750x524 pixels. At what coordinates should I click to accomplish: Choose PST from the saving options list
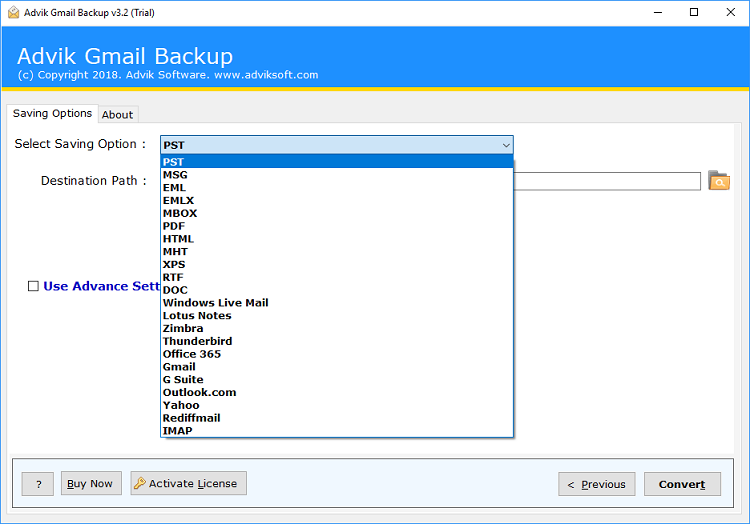pyautogui.click(x=337, y=162)
